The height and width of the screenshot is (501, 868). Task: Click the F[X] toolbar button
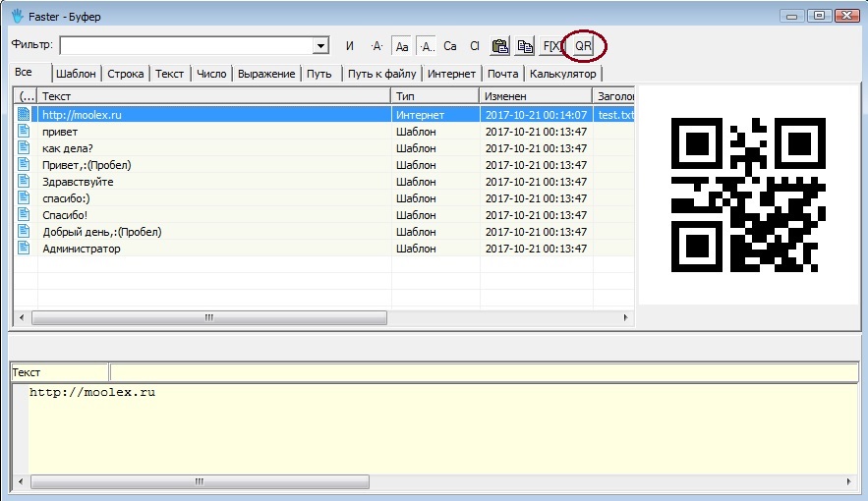[551, 46]
